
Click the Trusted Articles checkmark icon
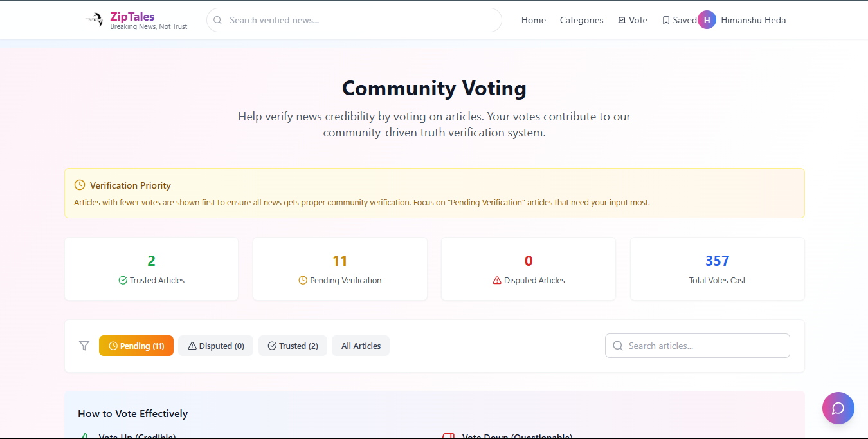(123, 281)
